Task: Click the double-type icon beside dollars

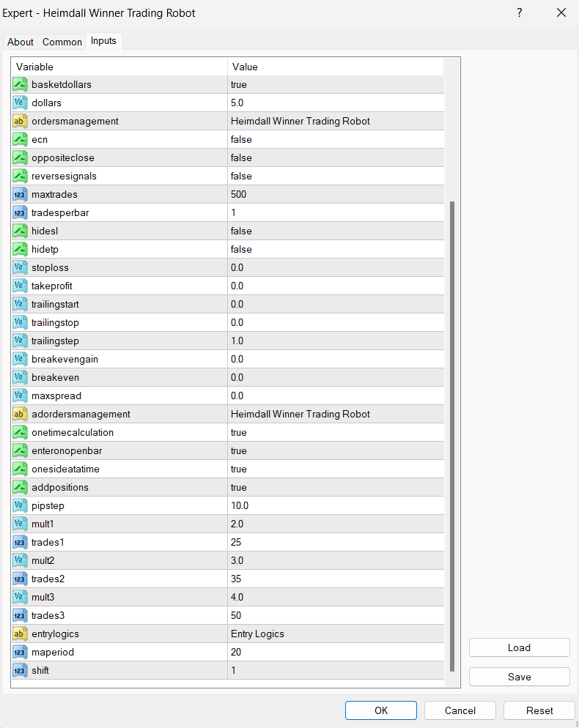Action: [x=20, y=103]
